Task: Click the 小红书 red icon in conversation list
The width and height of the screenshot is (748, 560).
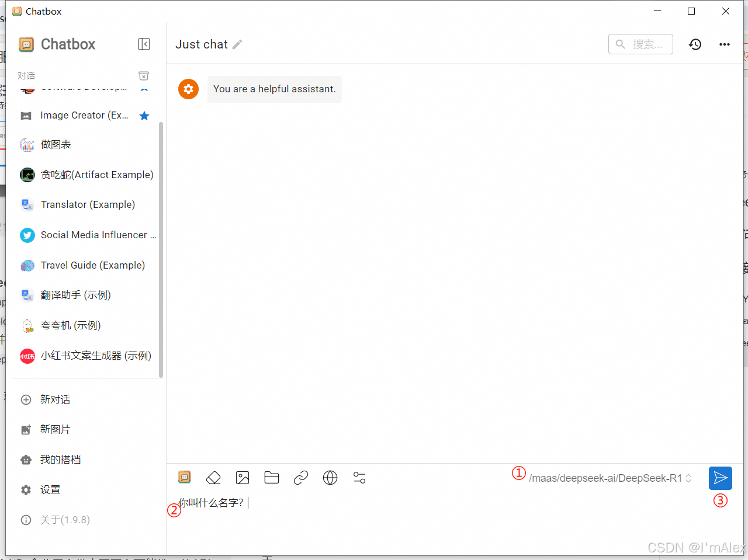Action: 27,356
